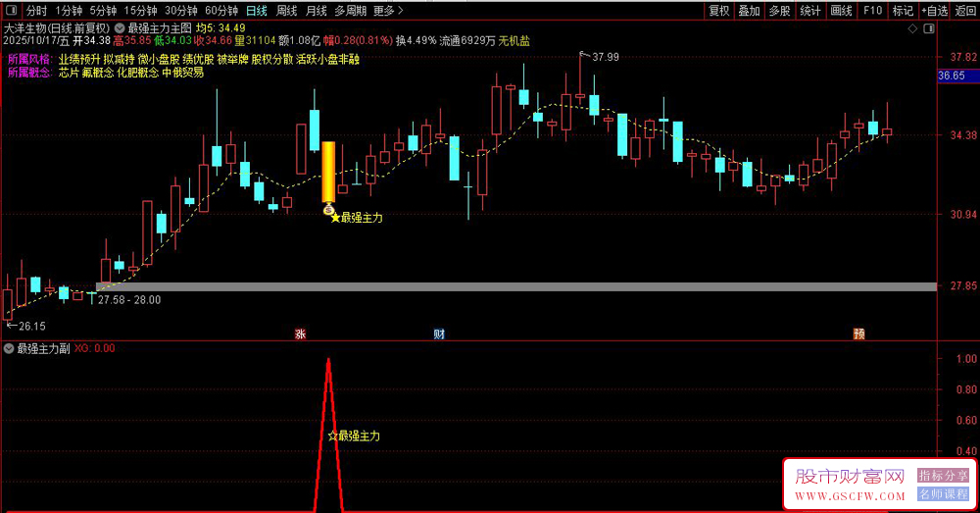The height and width of the screenshot is (513, 980).
Task: Click the 37.99 high price label
Action: (605, 57)
